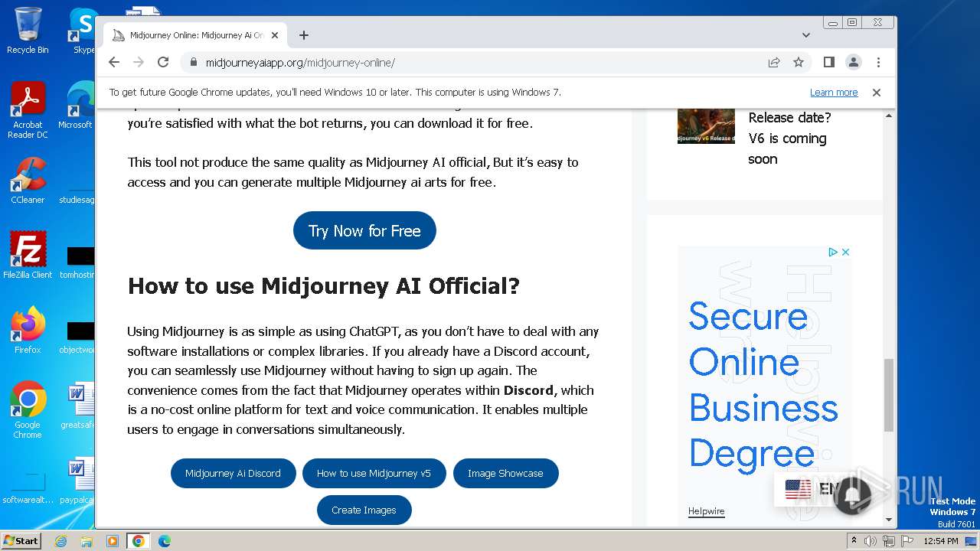
Task: Click the browser forward arrow
Action: (x=139, y=62)
